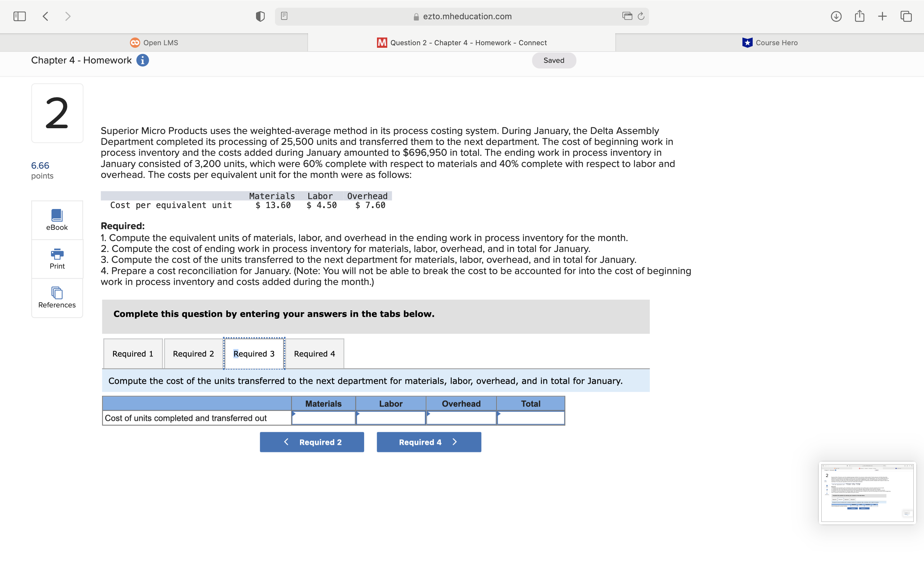Click the Print icon in the sidebar
Screen dimensions: 924x577
click(x=56, y=259)
